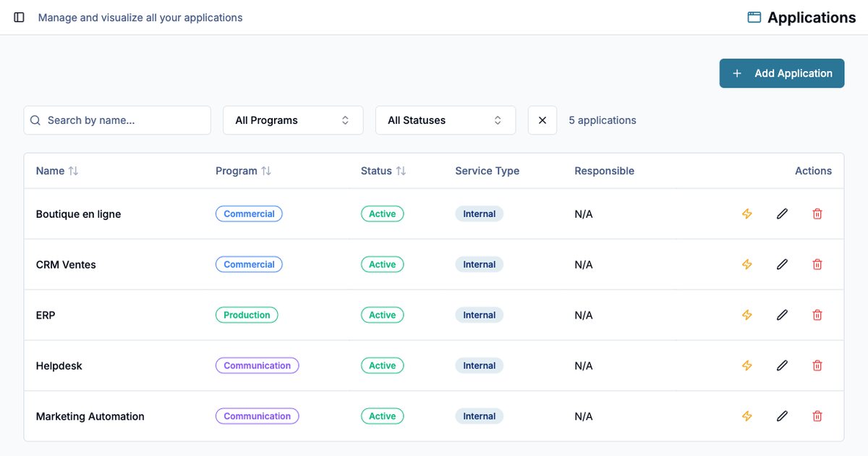
Task: Select the CRM Ventes name cell
Action: pos(66,265)
